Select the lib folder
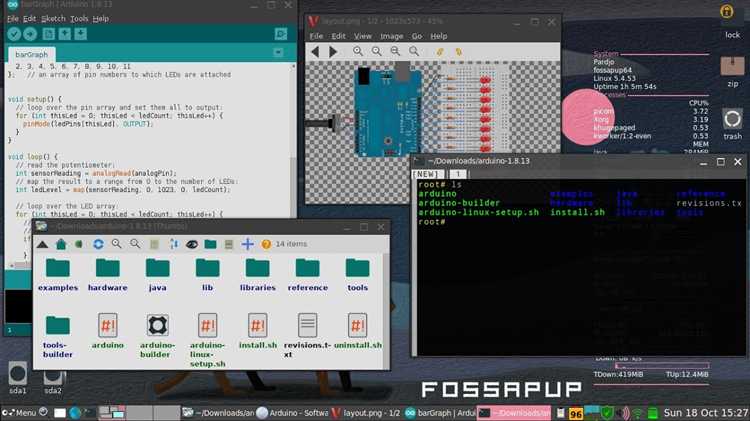 point(208,275)
